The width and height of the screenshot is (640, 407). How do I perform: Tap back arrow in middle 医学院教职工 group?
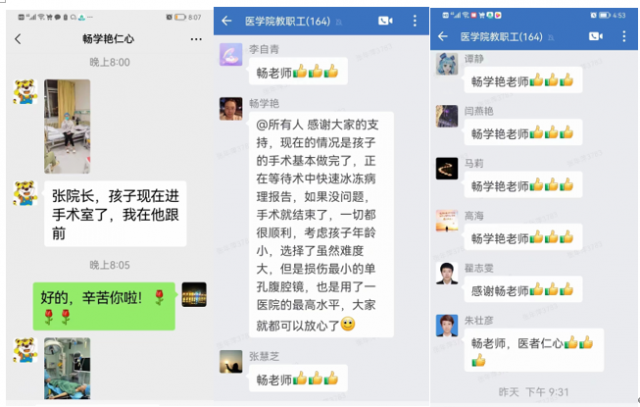(x=227, y=21)
